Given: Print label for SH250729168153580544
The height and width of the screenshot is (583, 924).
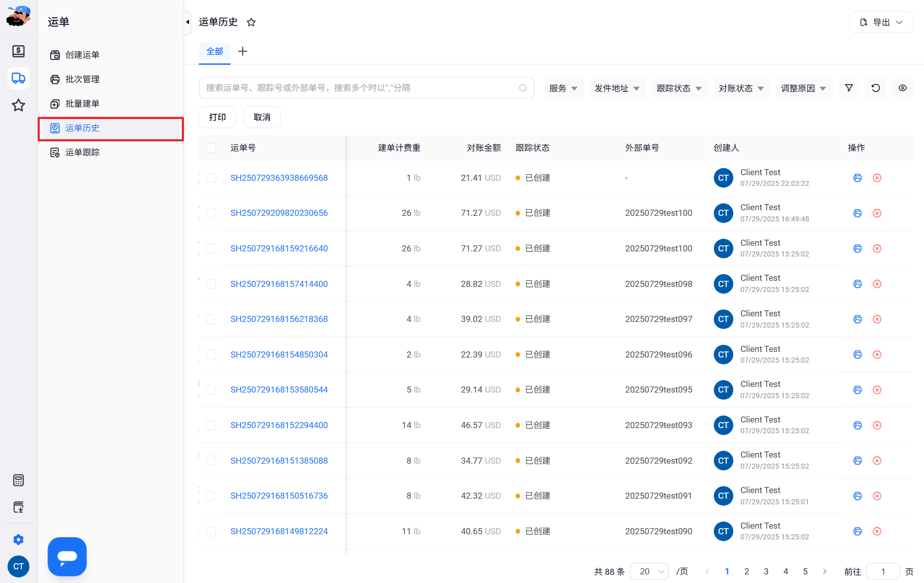Looking at the screenshot, I should tap(857, 390).
